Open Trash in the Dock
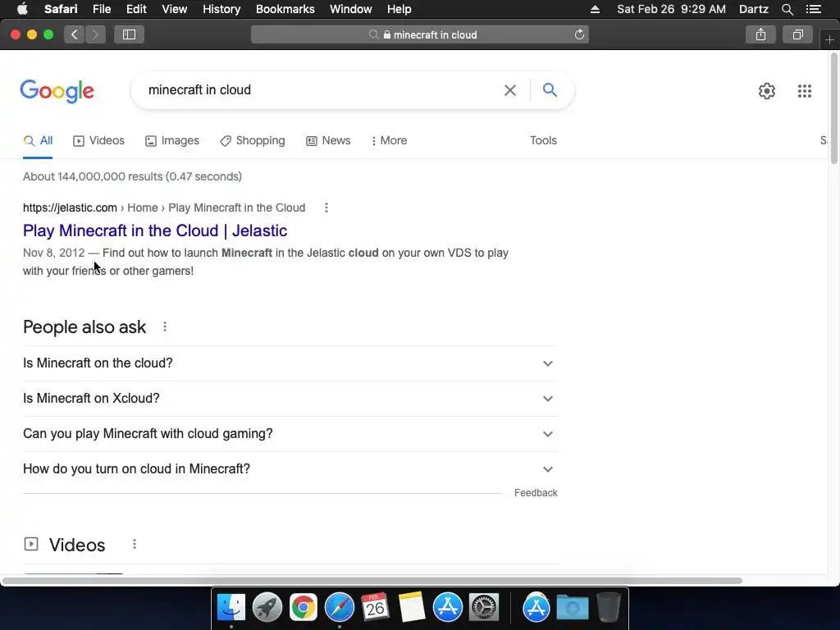Image resolution: width=840 pixels, height=630 pixels. point(609,607)
